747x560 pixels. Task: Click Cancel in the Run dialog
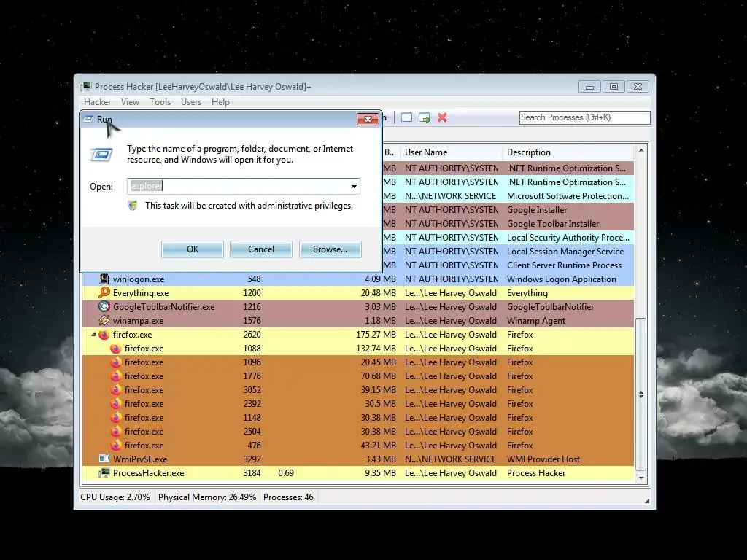point(261,249)
